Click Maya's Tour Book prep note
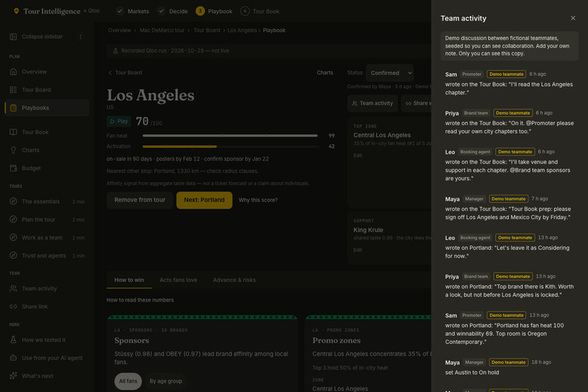Viewport: 588px width, 392px height. tap(508, 213)
